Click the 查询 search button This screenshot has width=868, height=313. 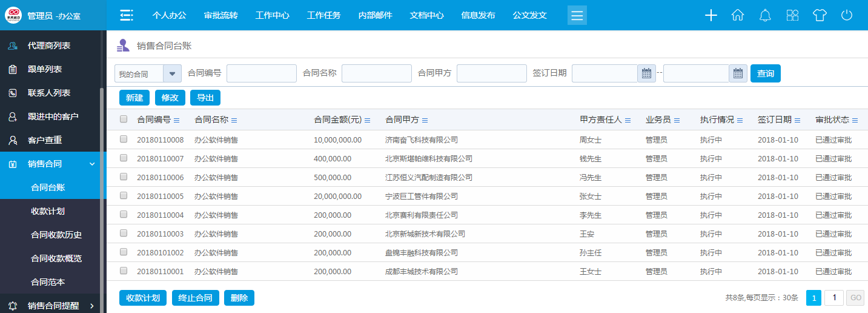[765, 73]
